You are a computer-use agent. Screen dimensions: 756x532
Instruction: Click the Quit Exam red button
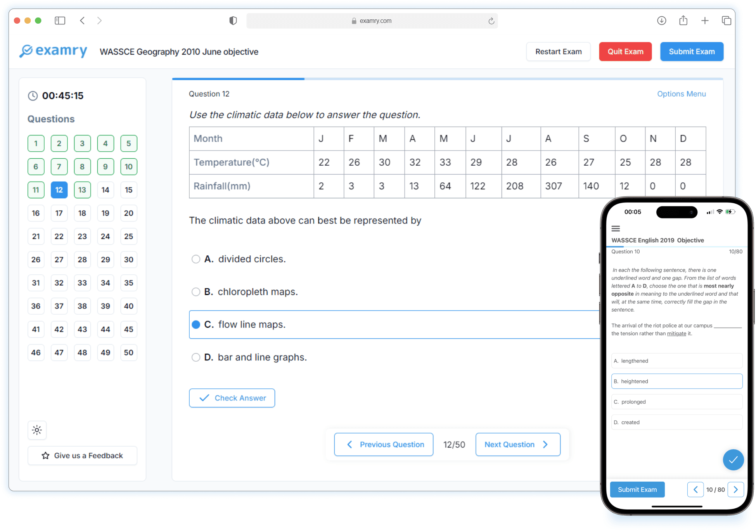coord(625,52)
